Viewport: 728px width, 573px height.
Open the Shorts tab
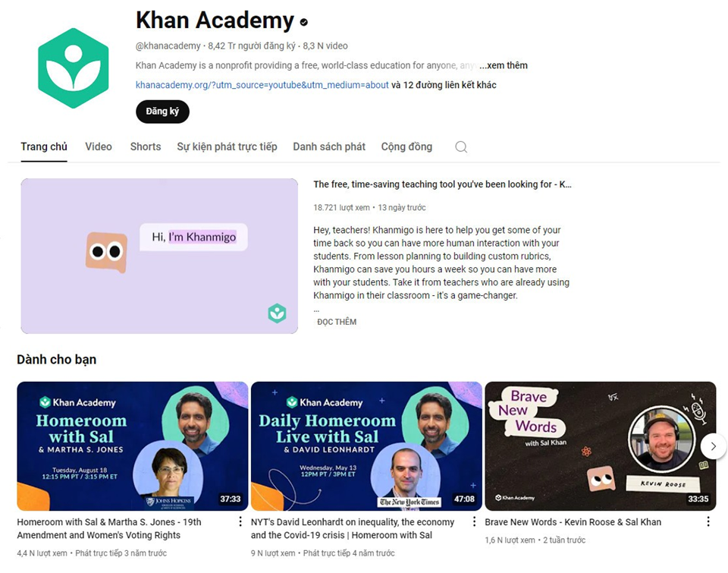146,146
